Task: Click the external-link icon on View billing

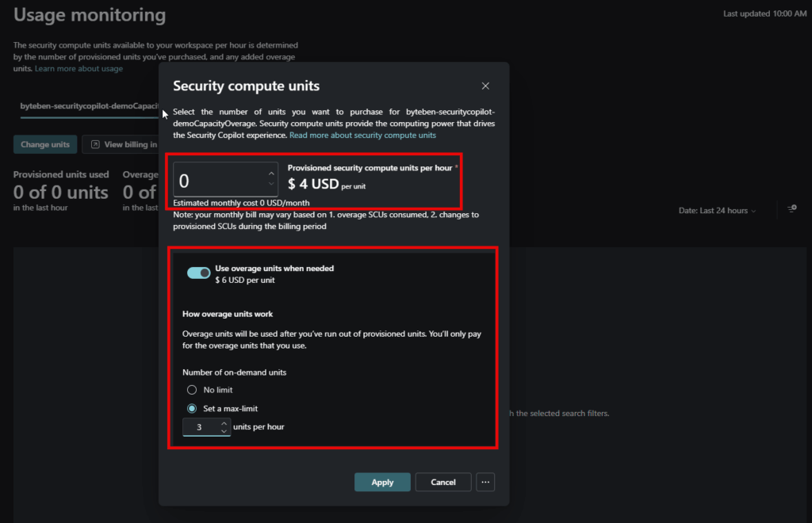Action: pyautogui.click(x=95, y=144)
